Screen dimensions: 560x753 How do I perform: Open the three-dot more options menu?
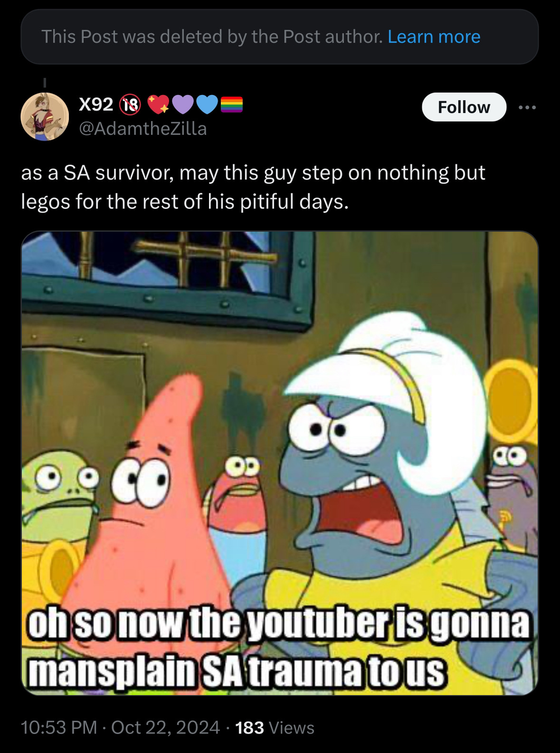(x=527, y=108)
